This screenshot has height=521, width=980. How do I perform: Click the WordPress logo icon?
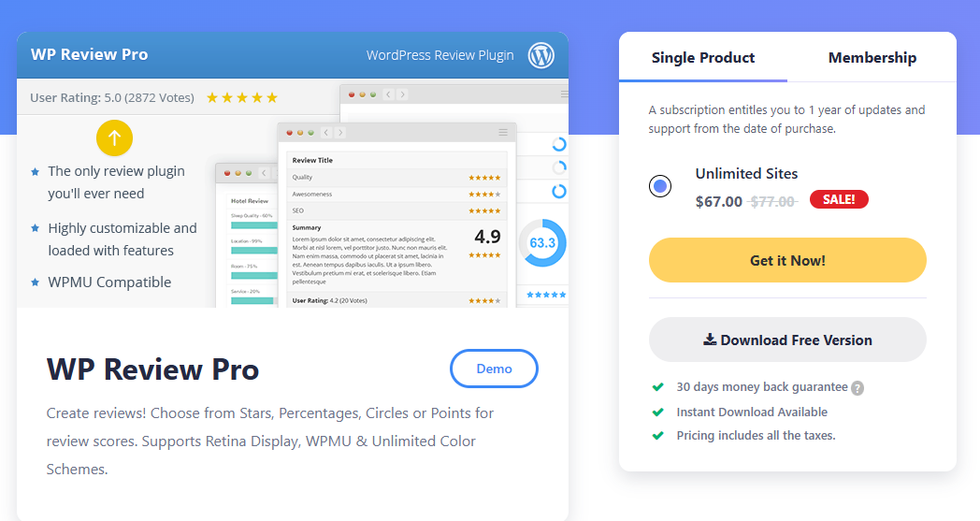pyautogui.click(x=541, y=55)
